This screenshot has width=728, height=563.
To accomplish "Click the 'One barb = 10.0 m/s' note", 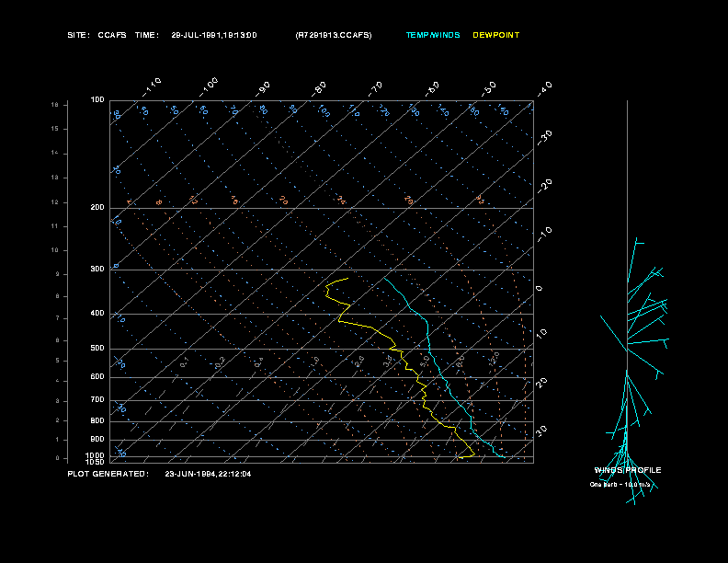I will click(x=620, y=485).
